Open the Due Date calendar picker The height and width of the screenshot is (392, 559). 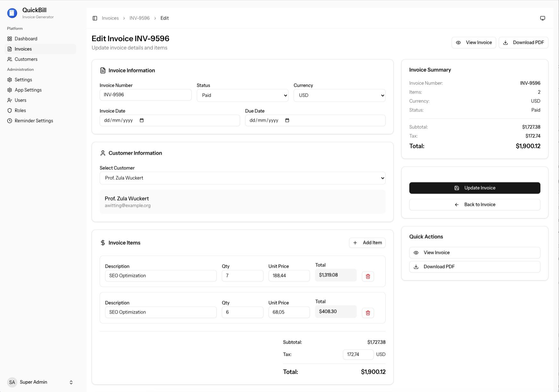click(287, 120)
